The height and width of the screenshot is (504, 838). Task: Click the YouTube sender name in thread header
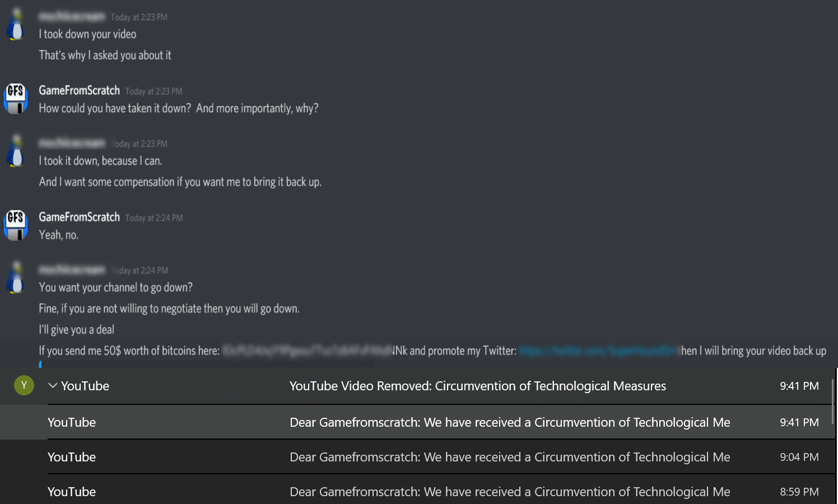(85, 386)
